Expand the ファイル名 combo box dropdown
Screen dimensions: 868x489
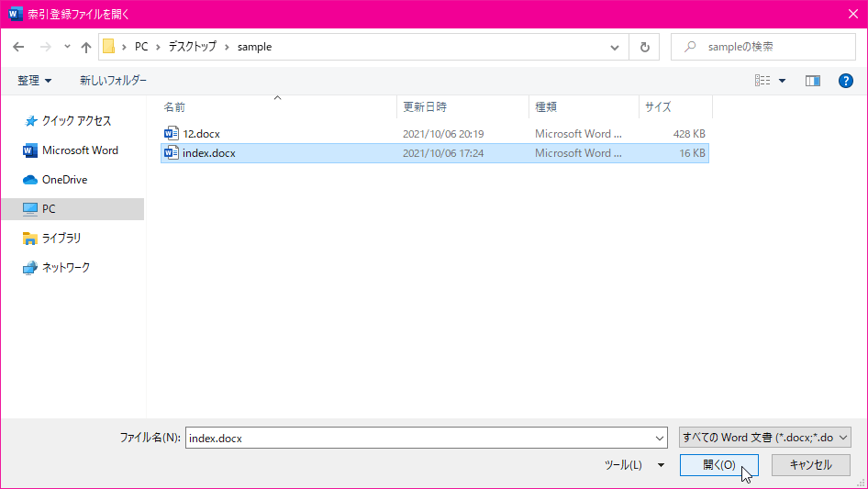click(x=660, y=438)
